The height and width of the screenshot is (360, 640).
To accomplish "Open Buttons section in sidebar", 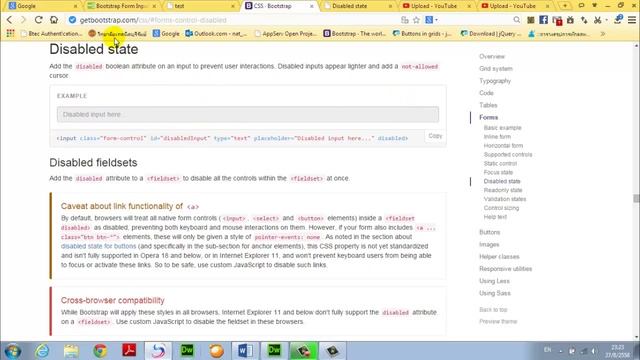I will click(489, 232).
